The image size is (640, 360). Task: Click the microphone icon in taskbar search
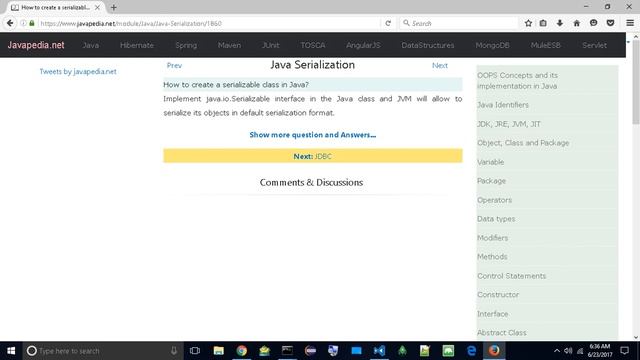[174, 351]
